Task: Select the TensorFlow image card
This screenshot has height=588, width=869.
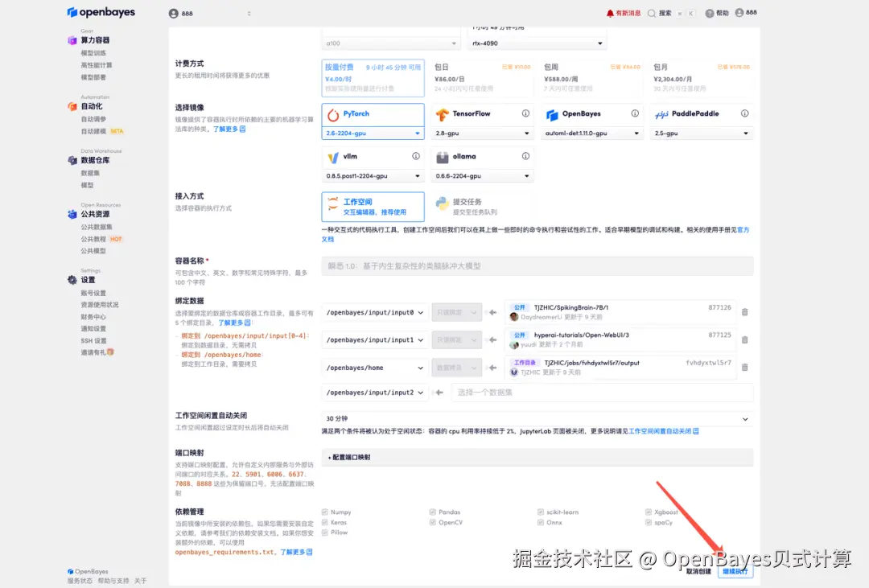Action: pos(482,114)
